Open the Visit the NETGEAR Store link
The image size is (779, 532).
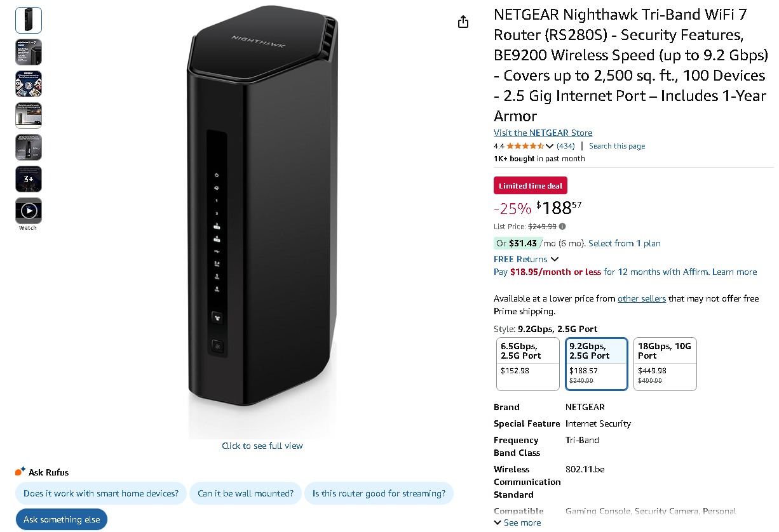[543, 133]
